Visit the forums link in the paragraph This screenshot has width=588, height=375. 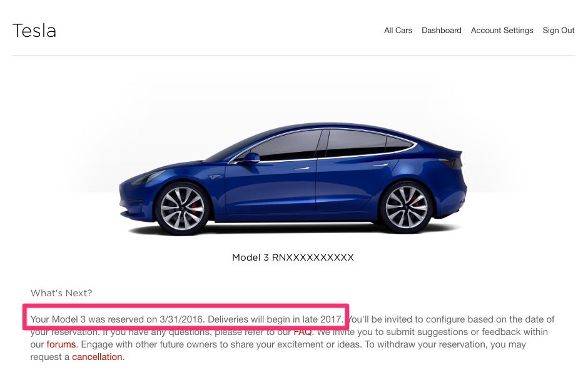(61, 344)
